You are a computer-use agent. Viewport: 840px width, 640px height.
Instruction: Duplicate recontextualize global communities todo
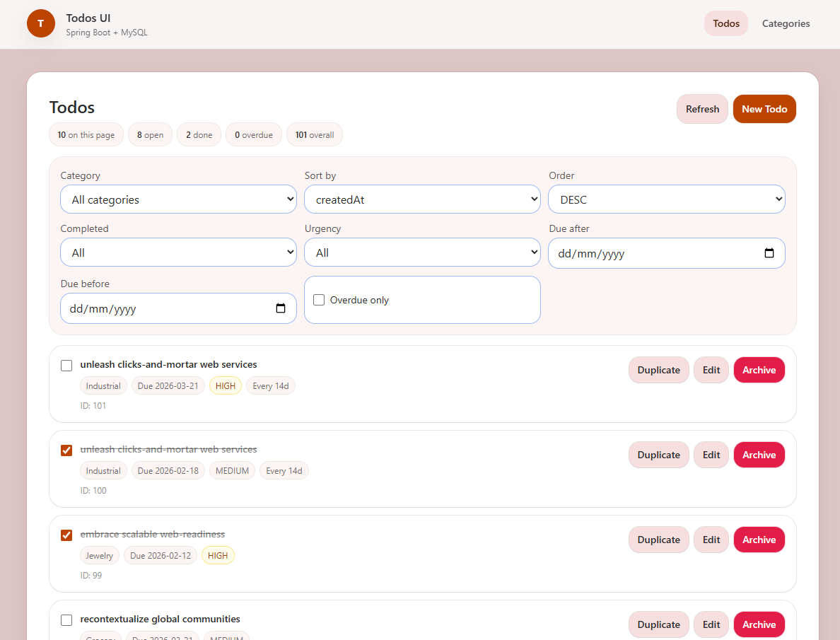pyautogui.click(x=659, y=624)
